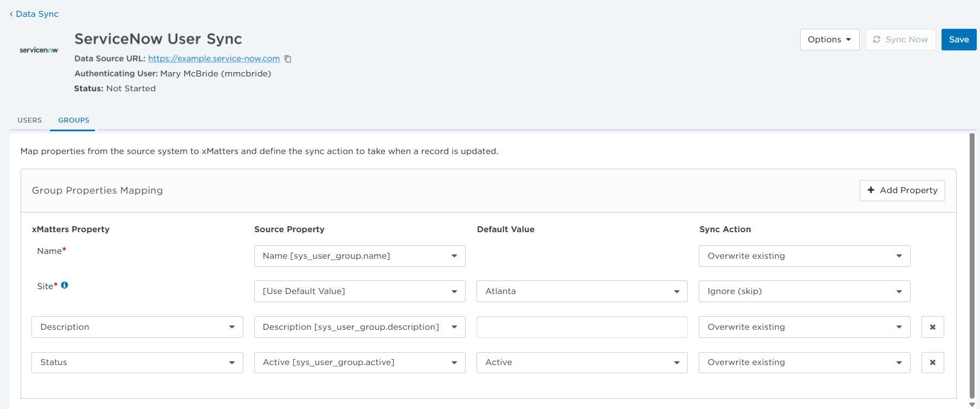Click the Site info icon
Screen dimensions: 980x409
(x=65, y=285)
